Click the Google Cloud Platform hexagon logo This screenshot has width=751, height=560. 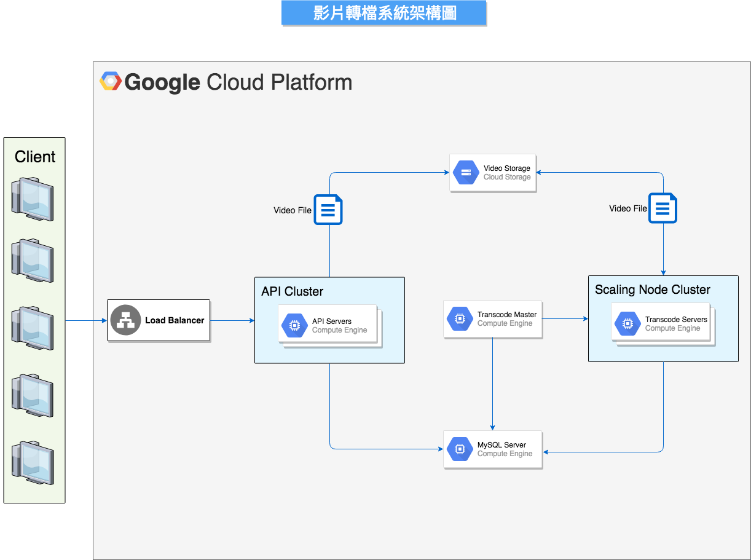111,82
